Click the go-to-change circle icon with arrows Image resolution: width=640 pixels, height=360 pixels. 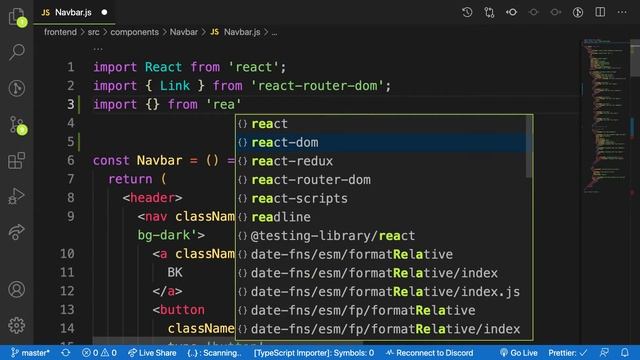click(511, 12)
